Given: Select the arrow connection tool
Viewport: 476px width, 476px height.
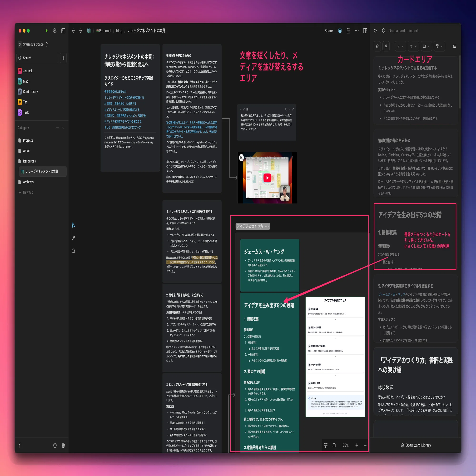Looking at the screenshot, I should tap(73, 238).
